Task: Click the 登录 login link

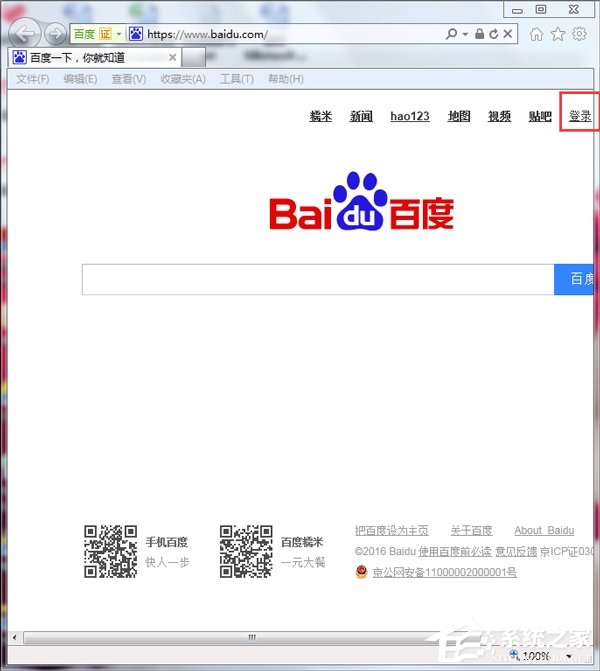Action: pyautogui.click(x=580, y=117)
